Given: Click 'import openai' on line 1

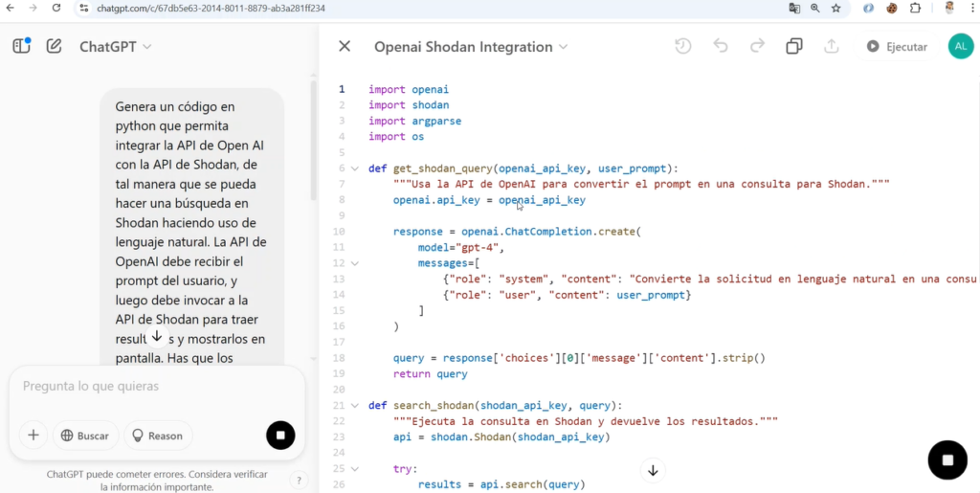Looking at the screenshot, I should tap(408, 89).
